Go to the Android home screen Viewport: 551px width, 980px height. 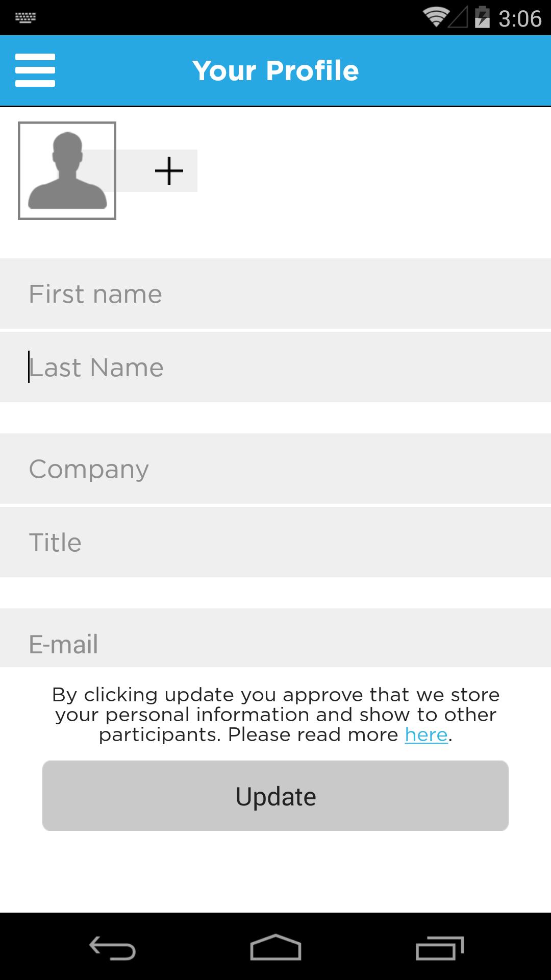275,947
